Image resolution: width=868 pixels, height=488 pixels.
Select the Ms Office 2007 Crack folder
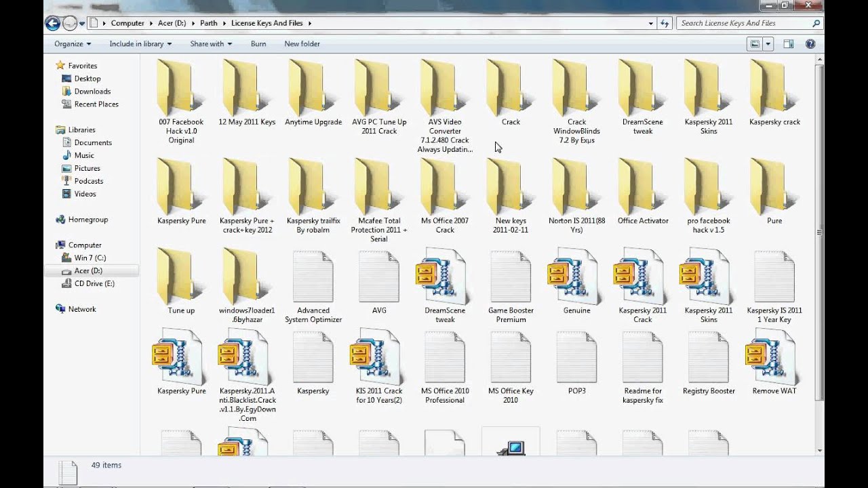point(445,195)
